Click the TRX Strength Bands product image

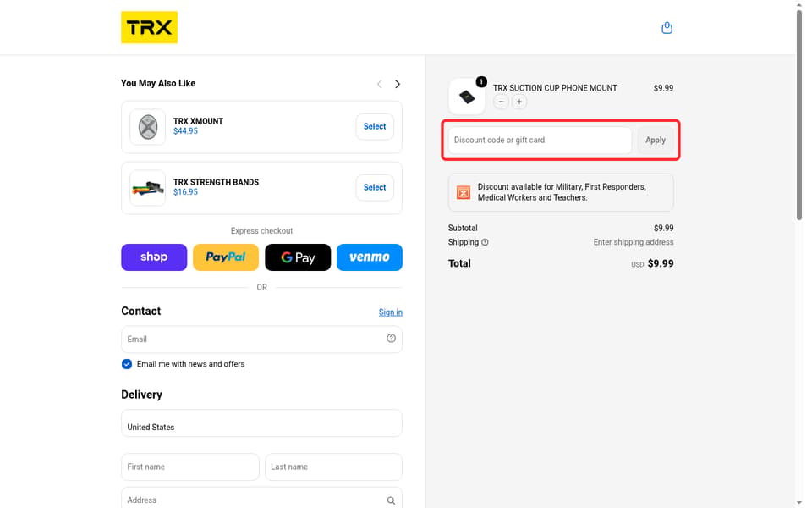point(147,188)
